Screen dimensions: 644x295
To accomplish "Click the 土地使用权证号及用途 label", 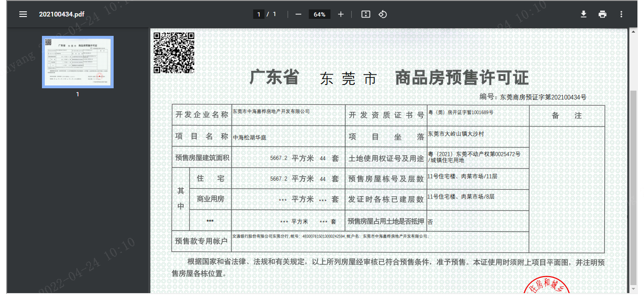I will 386,158.
